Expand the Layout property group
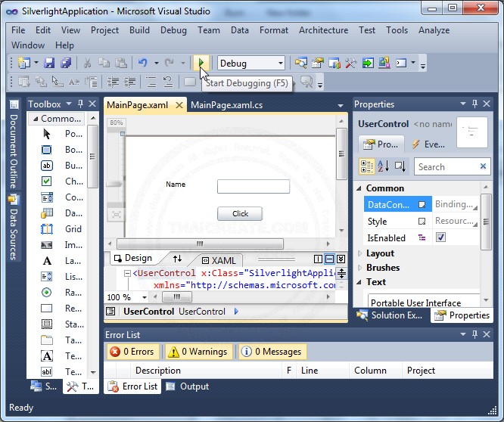Screen dimensions: 504x422 click(x=359, y=253)
